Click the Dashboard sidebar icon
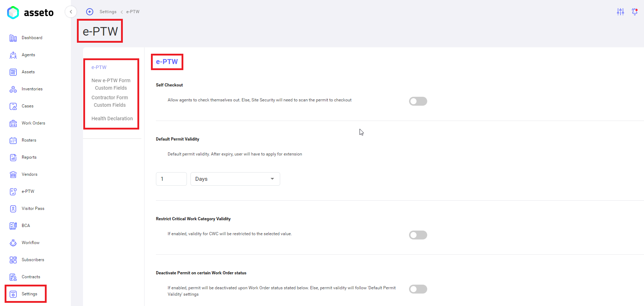644x306 pixels. [13, 38]
